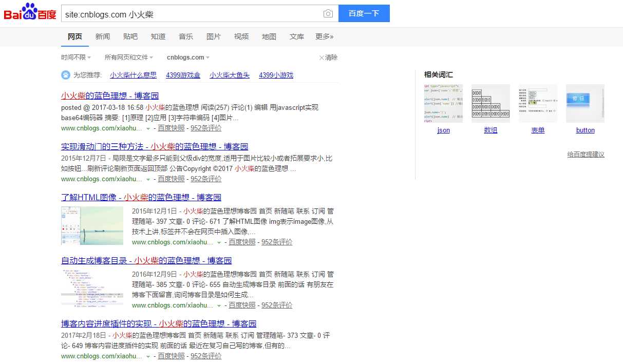Focus the search input field

(193, 14)
